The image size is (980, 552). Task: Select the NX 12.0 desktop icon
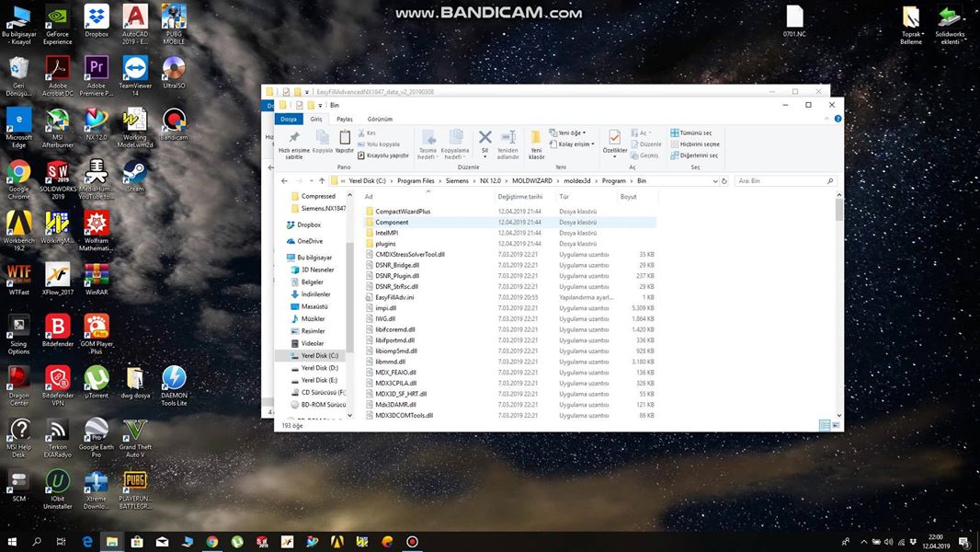point(97,124)
